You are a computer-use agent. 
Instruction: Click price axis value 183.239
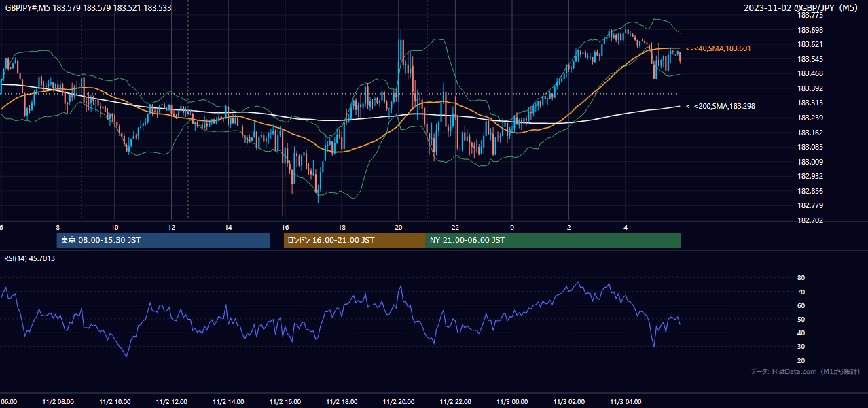[x=810, y=118]
